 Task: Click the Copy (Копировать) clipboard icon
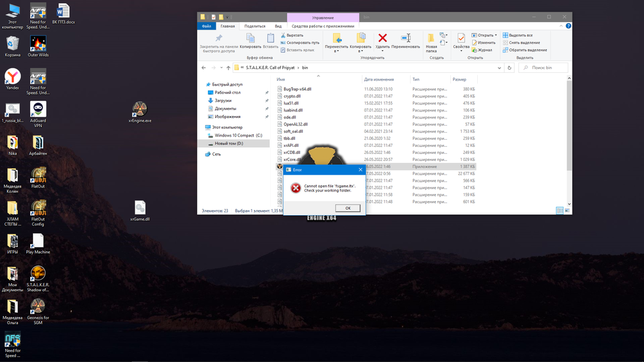(251, 39)
